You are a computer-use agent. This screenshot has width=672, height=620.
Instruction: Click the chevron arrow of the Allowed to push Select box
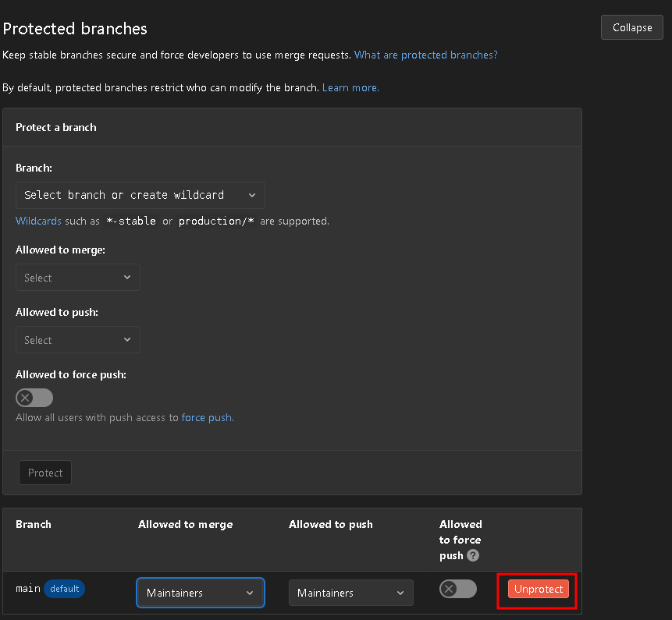[127, 339]
